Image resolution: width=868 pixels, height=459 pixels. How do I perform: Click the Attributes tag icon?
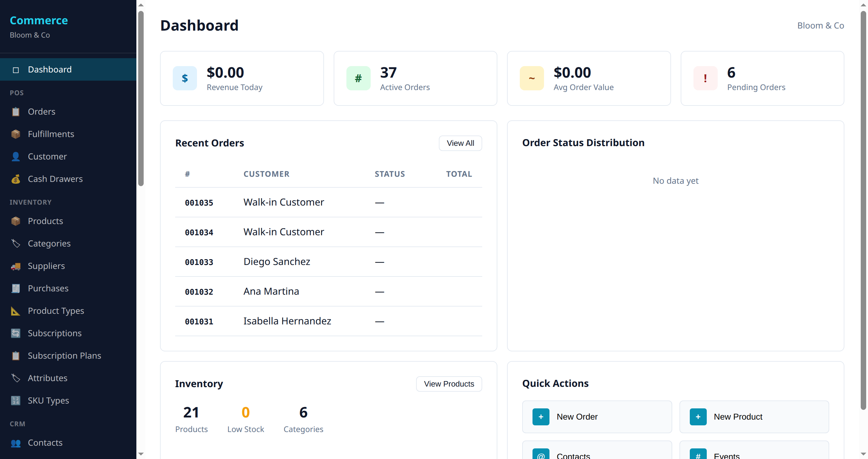(x=15, y=378)
